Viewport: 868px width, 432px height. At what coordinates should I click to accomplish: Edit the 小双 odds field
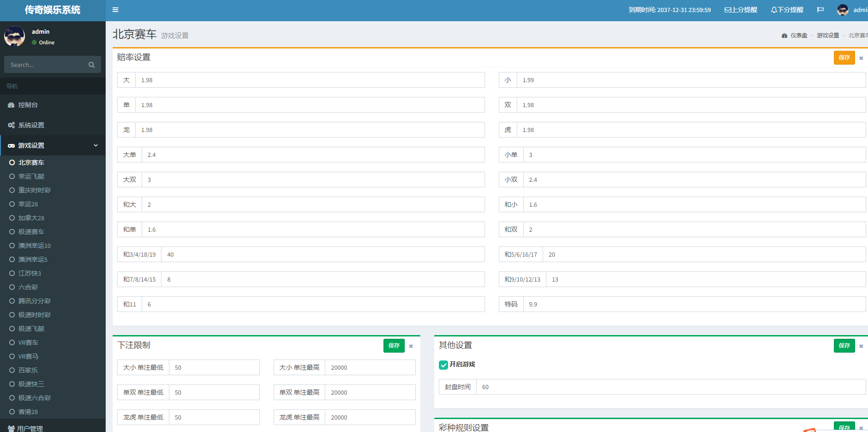pos(694,180)
